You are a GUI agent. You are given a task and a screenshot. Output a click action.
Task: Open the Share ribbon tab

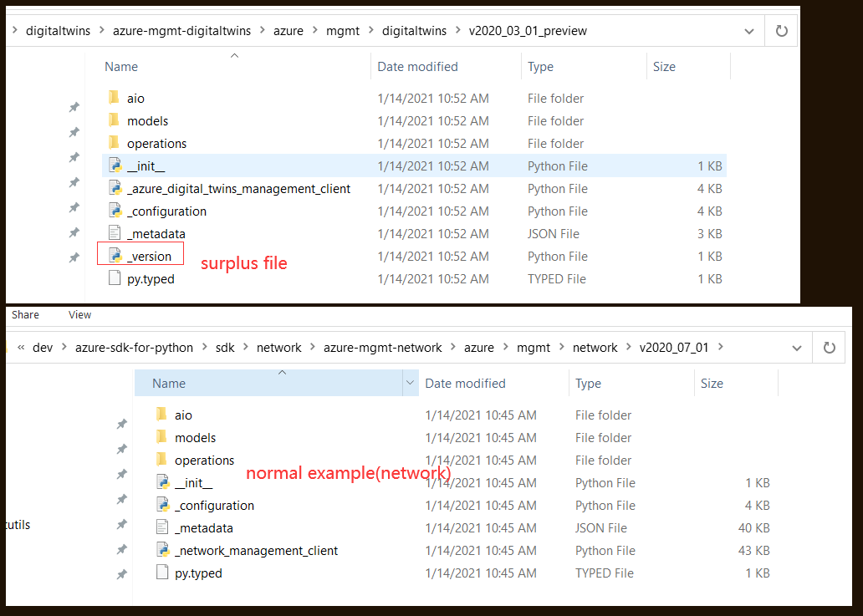click(25, 314)
